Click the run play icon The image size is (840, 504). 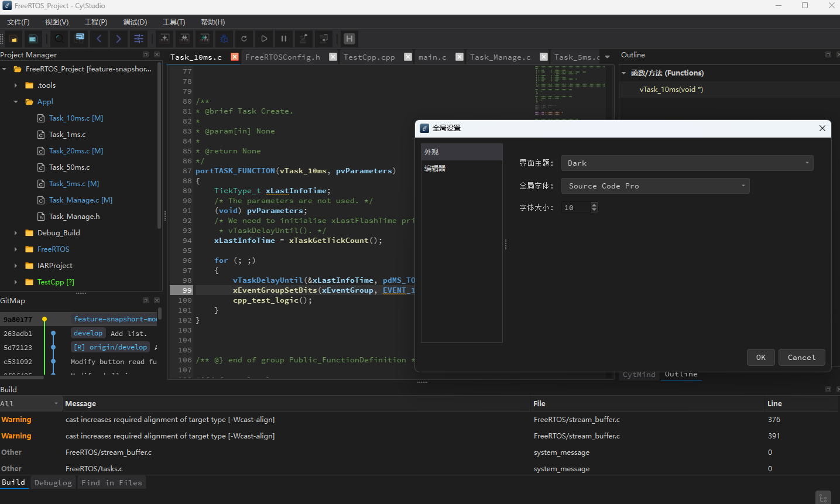pyautogui.click(x=264, y=39)
